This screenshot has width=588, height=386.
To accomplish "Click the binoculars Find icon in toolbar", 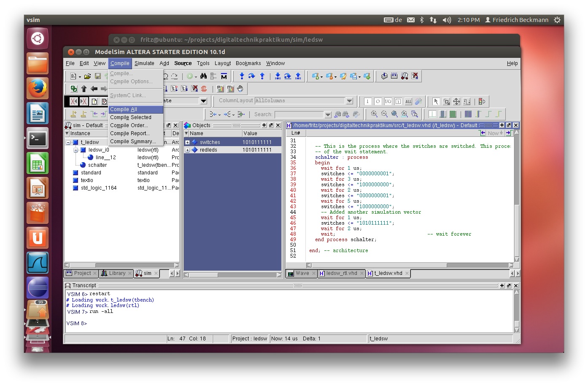I will click(x=203, y=76).
